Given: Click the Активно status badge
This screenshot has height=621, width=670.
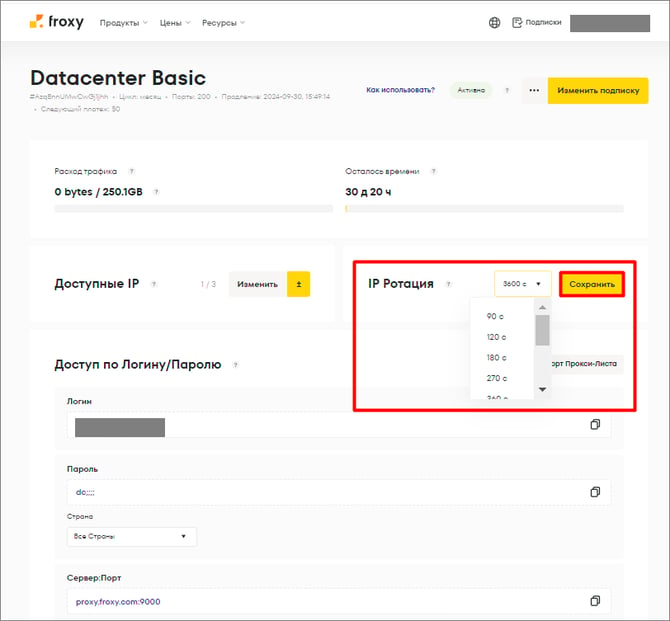Looking at the screenshot, I should pyautogui.click(x=471, y=90).
